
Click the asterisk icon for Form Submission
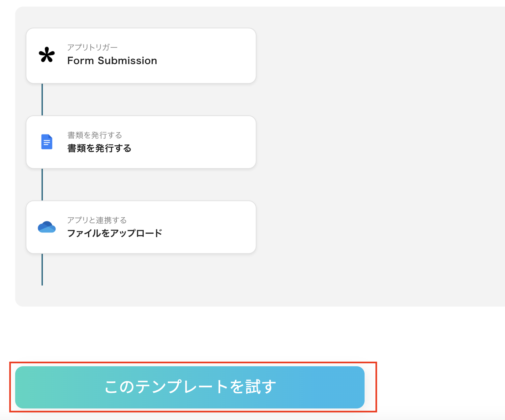47,55
